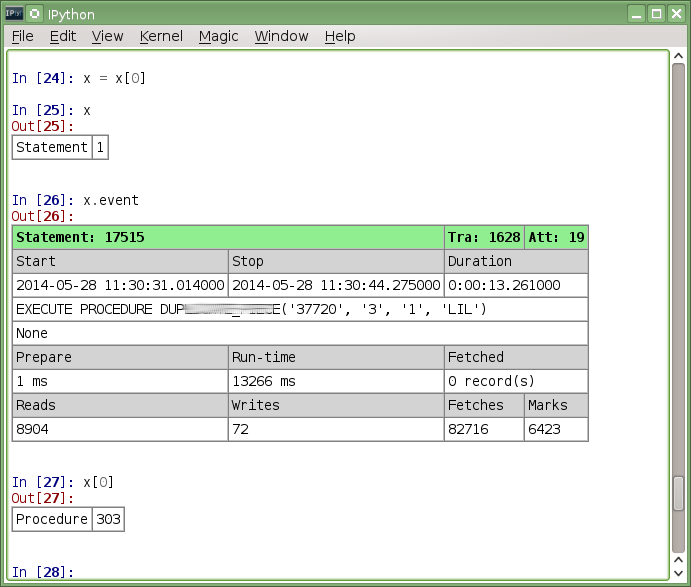Open the Edit menu

(x=63, y=36)
